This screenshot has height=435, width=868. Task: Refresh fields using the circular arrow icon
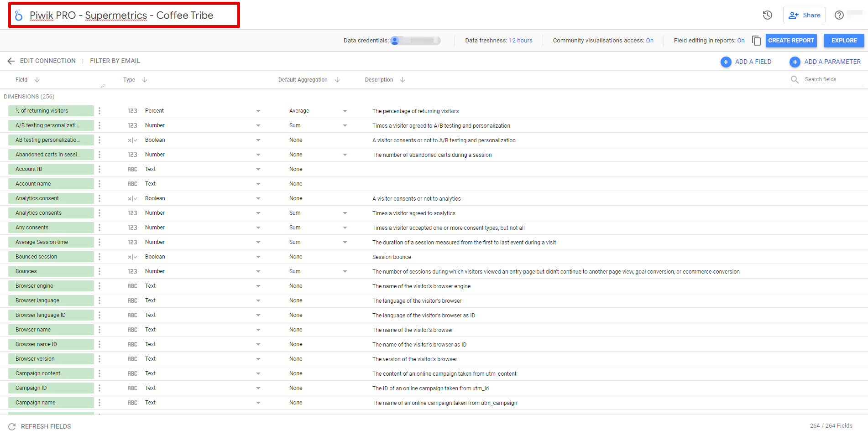(12, 426)
